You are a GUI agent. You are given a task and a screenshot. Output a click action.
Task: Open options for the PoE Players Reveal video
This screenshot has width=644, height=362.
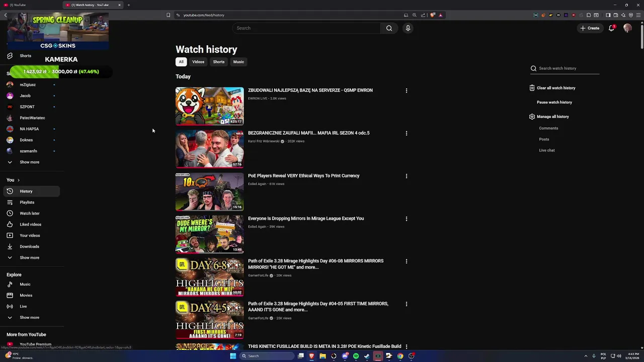point(407,176)
